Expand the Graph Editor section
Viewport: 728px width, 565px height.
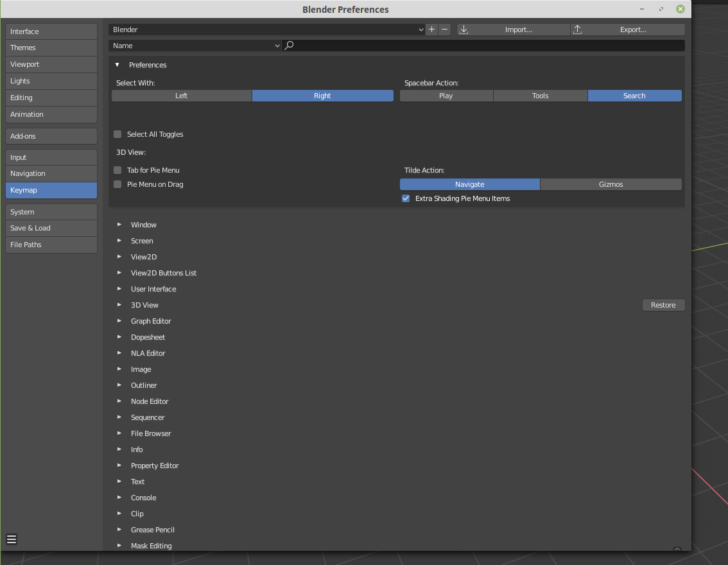click(119, 321)
